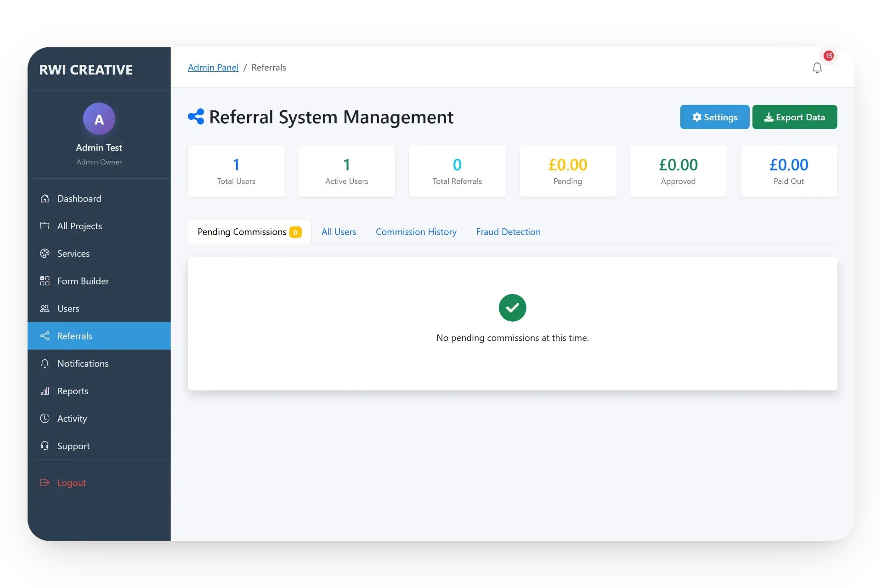Click the Logout exit icon
The image size is (882, 588).
point(45,483)
